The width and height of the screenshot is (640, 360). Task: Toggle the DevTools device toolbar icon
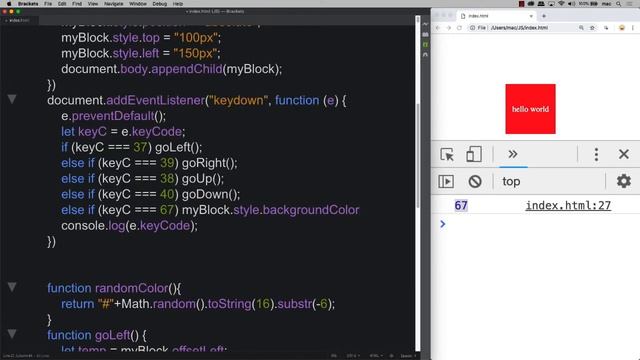(x=473, y=155)
